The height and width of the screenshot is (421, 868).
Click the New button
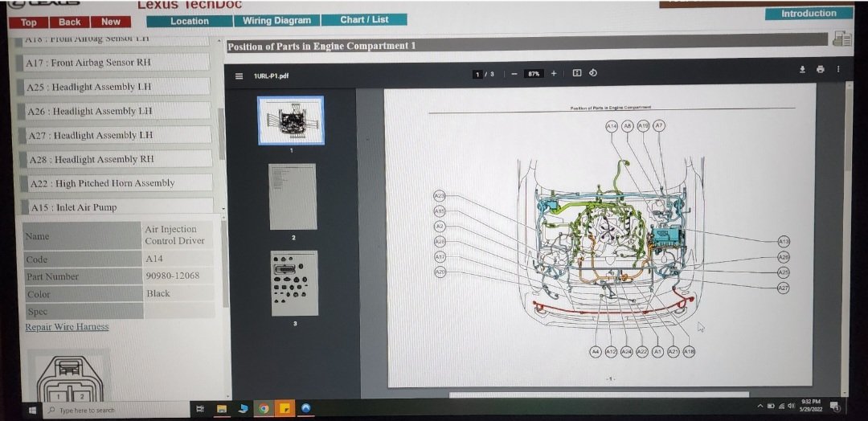(x=111, y=22)
